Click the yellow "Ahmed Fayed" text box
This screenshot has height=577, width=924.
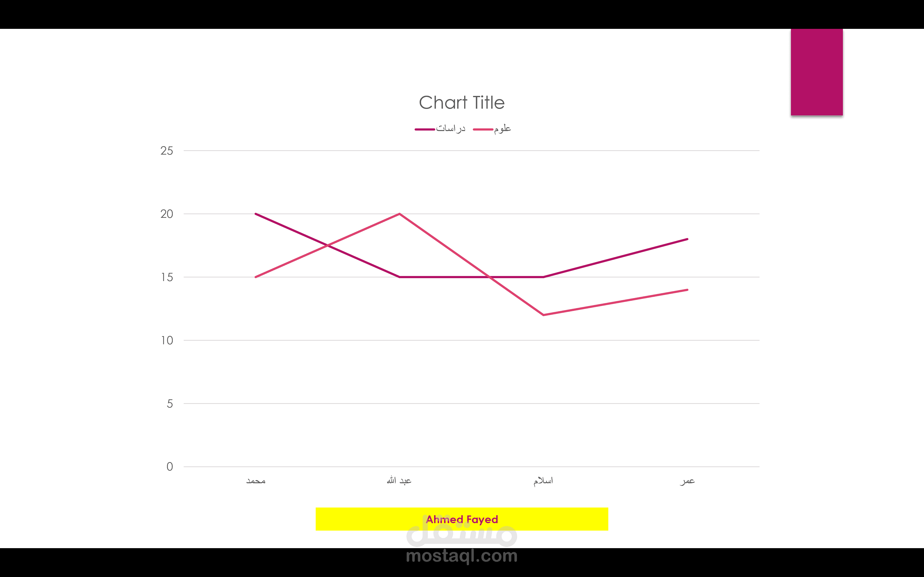(x=462, y=519)
